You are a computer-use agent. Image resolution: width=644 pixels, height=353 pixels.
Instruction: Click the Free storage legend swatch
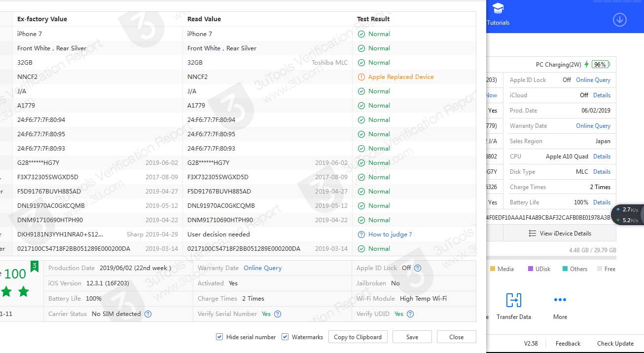[600, 269]
